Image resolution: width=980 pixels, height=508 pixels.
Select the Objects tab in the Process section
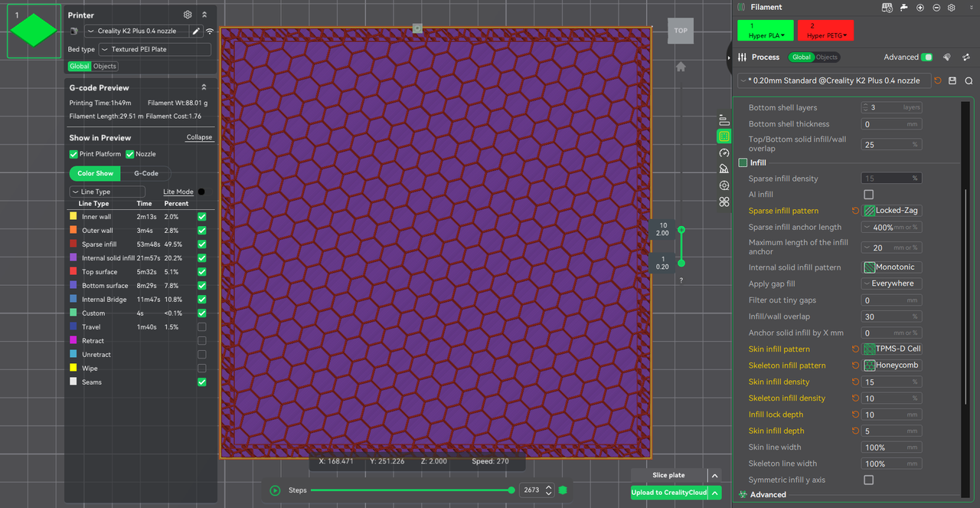826,57
